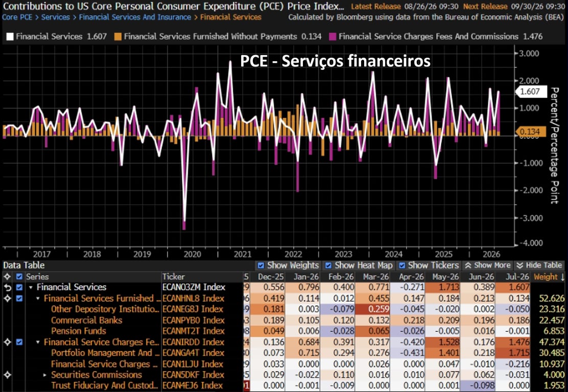Collapse the Financial Services Furnished subtree

[38, 299]
